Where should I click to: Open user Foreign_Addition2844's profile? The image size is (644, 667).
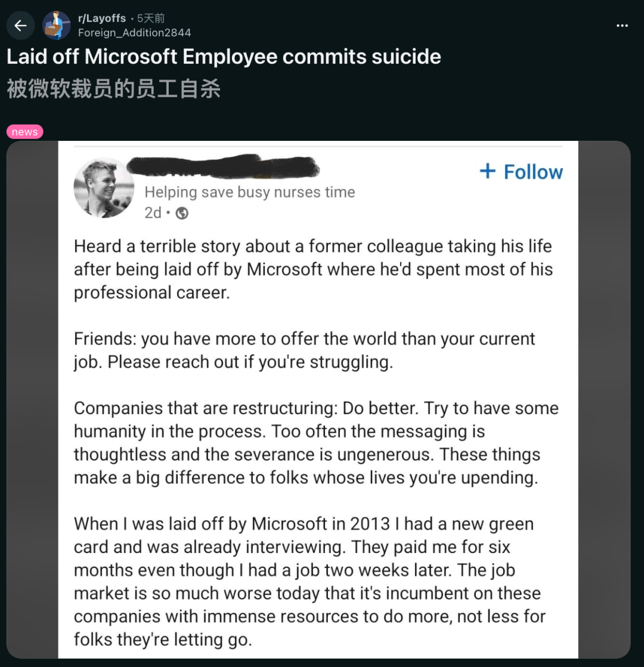pyautogui.click(x=134, y=33)
